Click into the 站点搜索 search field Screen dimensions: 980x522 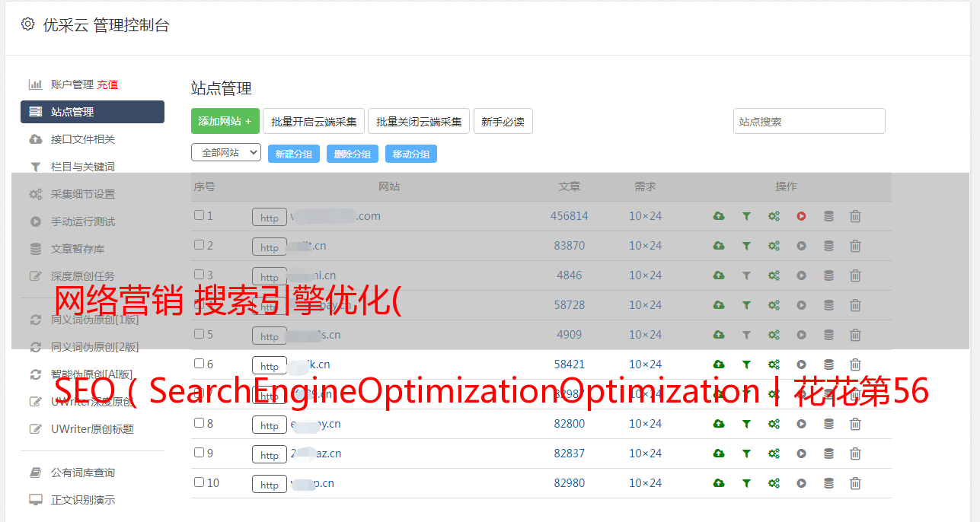point(809,121)
